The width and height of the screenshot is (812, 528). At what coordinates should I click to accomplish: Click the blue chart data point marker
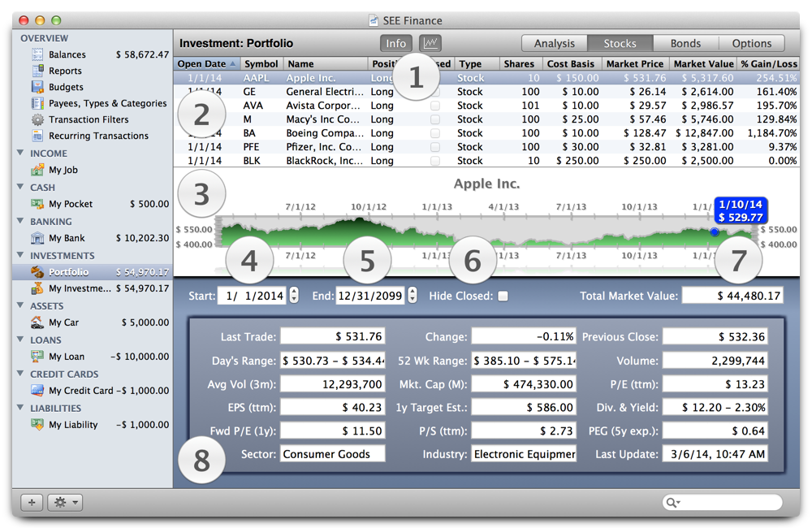[x=715, y=232]
